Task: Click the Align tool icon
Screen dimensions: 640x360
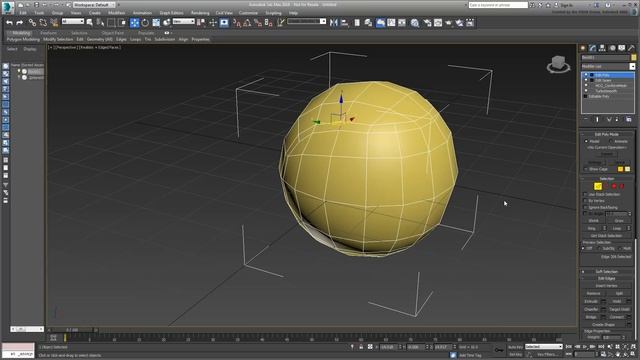Action: [344, 22]
